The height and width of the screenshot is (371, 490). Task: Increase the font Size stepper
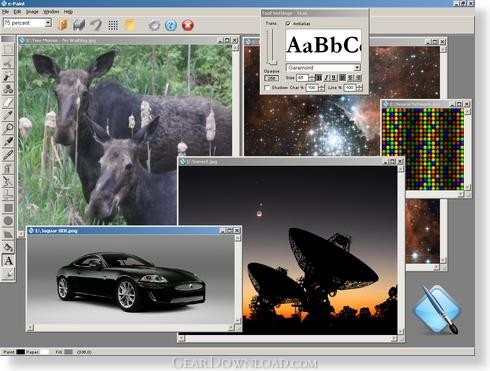click(312, 76)
